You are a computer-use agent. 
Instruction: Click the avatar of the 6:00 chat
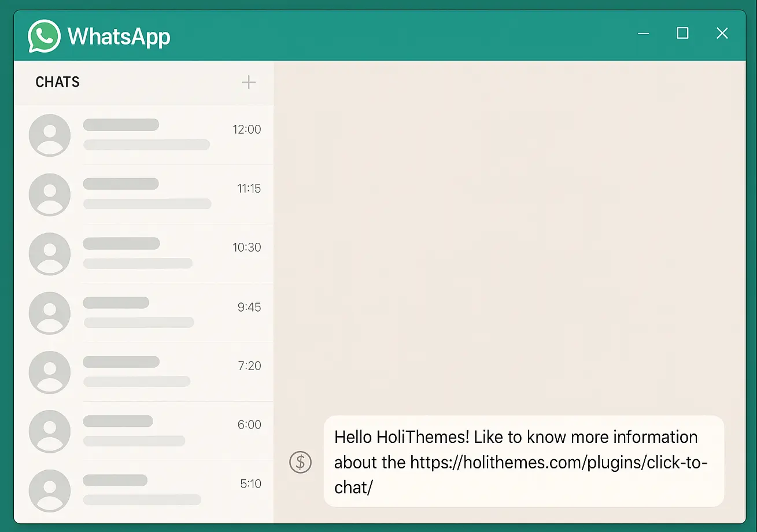pyautogui.click(x=50, y=431)
